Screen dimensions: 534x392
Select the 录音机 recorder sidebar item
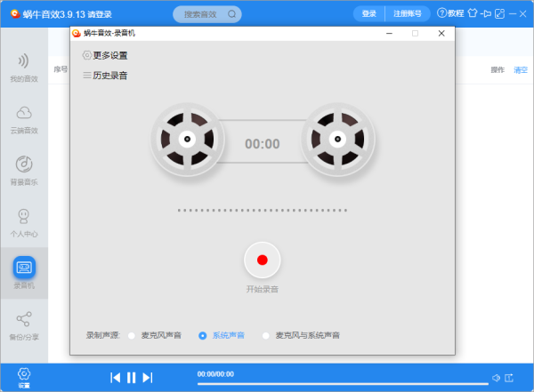click(x=24, y=273)
